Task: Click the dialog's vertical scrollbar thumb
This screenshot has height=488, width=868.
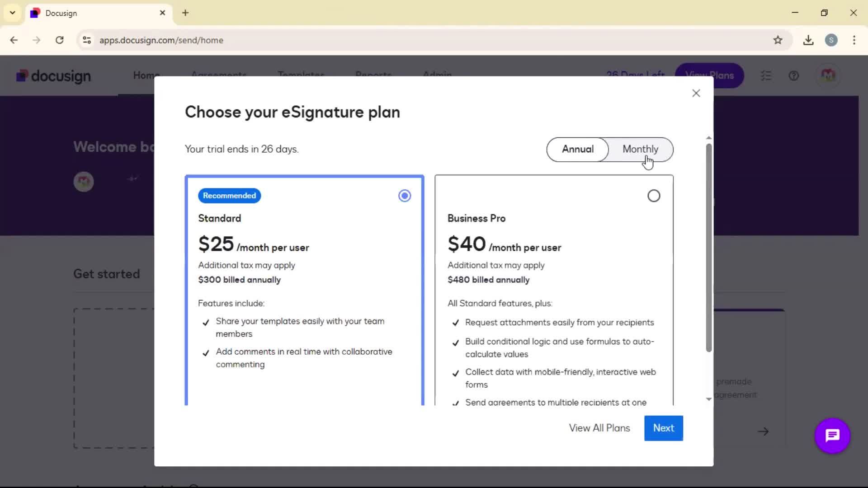Action: point(708,248)
